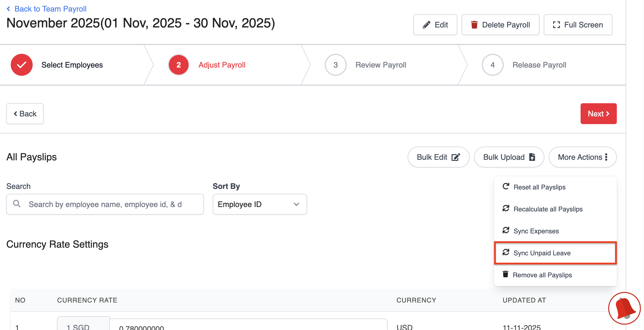Select Recalculate all Payslips menu entry

click(548, 209)
